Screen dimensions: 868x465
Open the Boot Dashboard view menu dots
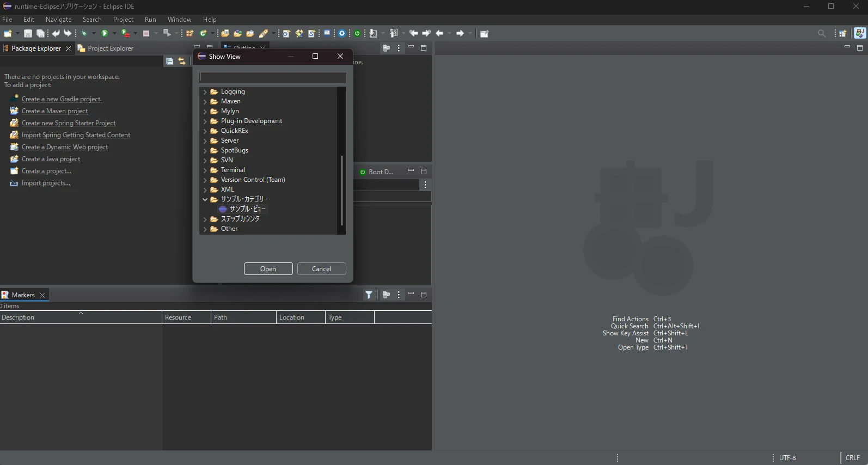pyautogui.click(x=425, y=185)
